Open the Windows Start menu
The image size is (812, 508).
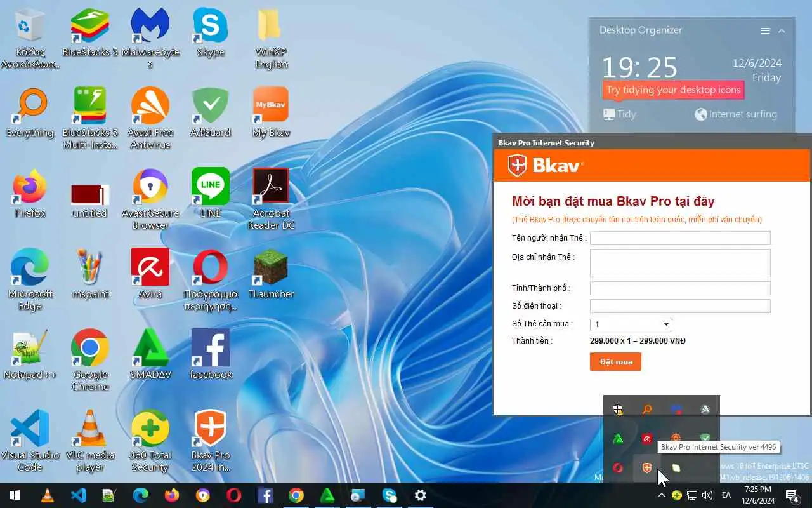point(15,495)
